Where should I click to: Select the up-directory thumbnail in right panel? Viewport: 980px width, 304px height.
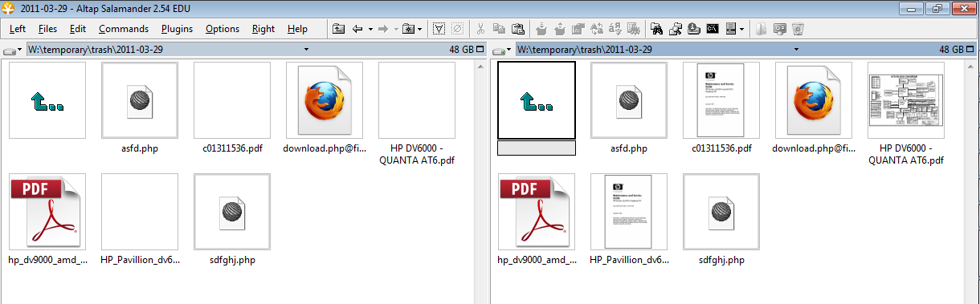[537, 100]
